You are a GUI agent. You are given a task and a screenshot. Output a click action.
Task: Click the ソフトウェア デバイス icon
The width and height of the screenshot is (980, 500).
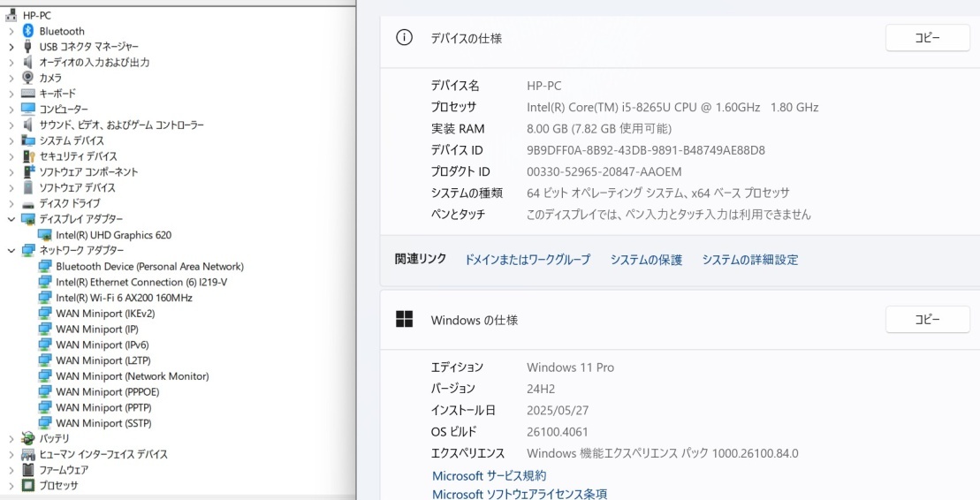coord(28,187)
